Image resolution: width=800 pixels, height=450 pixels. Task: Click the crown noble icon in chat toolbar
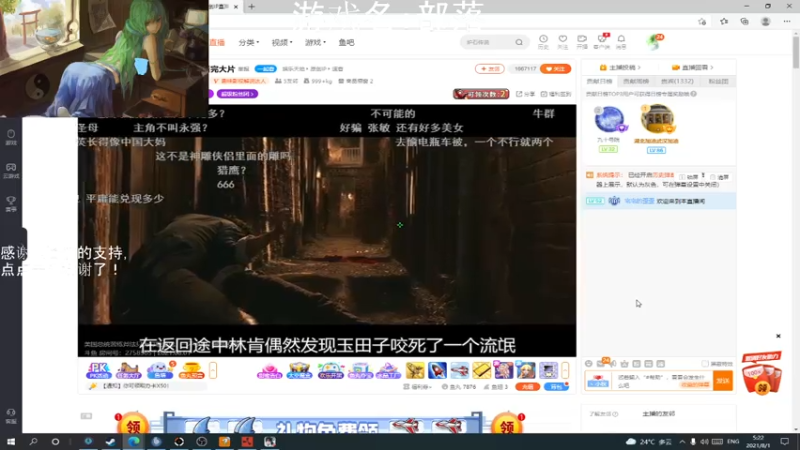click(624, 364)
